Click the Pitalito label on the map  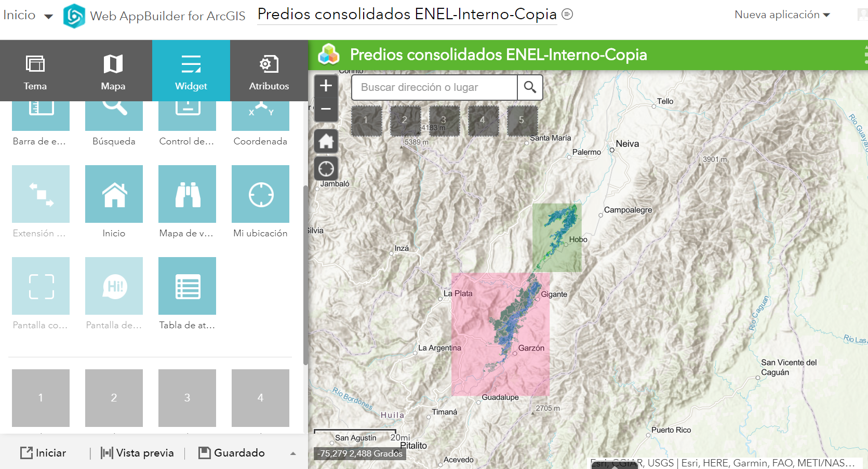click(x=413, y=446)
